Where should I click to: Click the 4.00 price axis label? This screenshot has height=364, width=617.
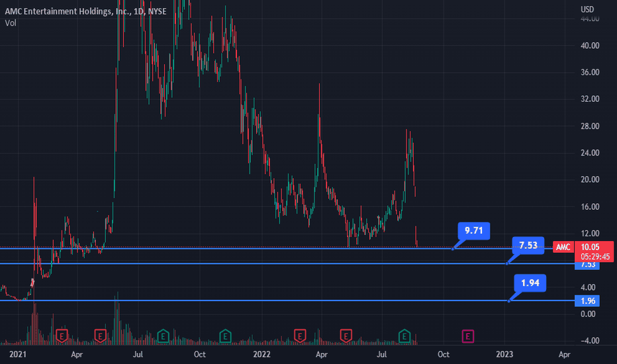pos(588,288)
